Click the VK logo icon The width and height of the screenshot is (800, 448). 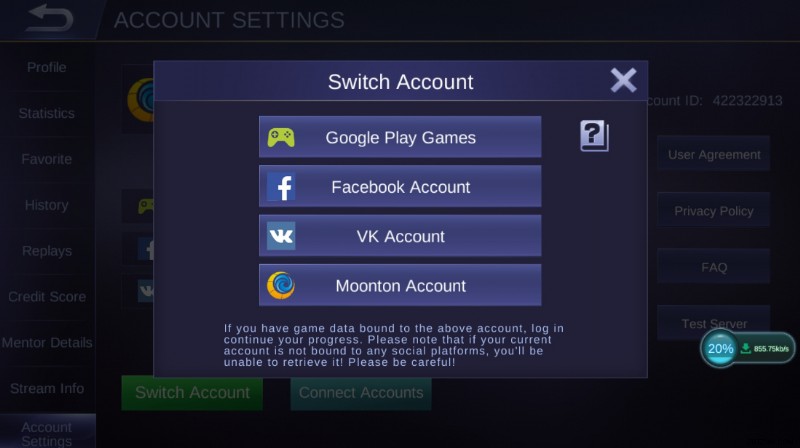[281, 236]
